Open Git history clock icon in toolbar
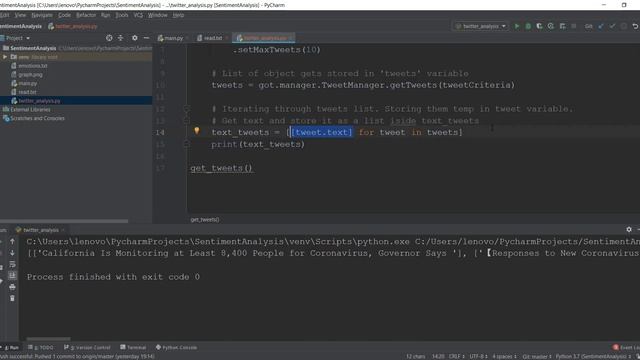Viewport: 640px width, 360px height. click(x=624, y=26)
